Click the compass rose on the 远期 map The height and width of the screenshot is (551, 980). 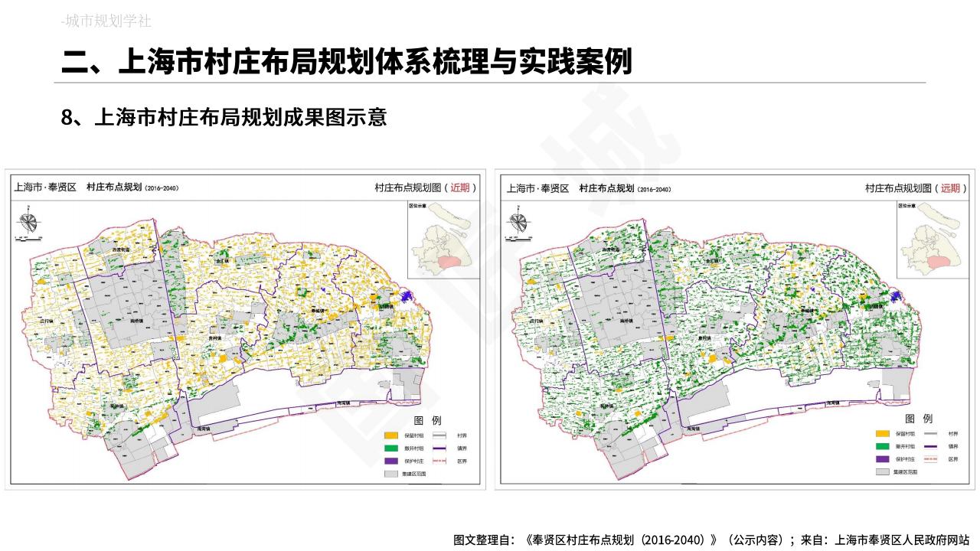pyautogui.click(x=518, y=223)
